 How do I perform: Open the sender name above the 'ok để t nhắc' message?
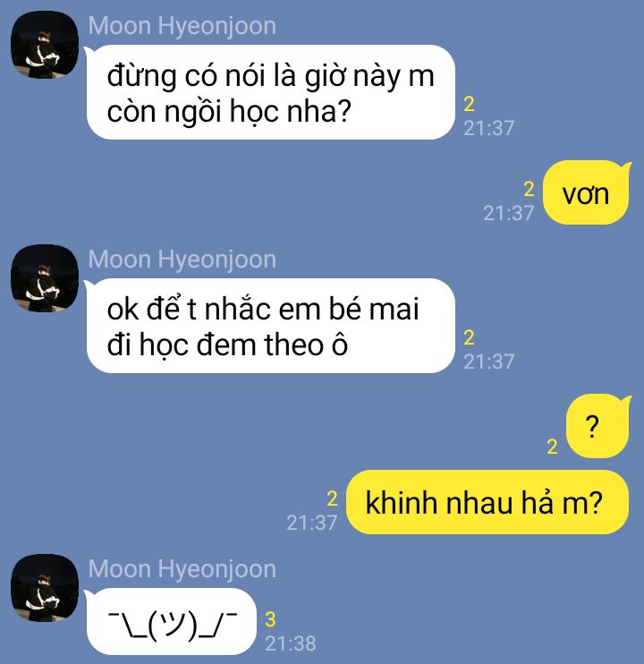(182, 260)
